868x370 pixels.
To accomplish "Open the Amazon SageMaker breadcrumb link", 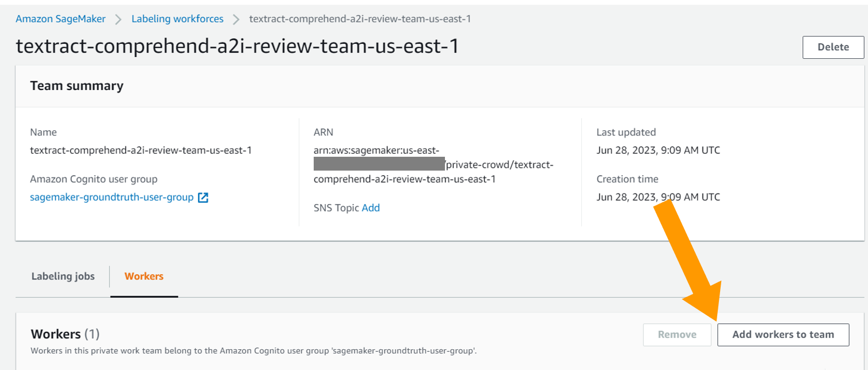I will pyautogui.click(x=60, y=18).
